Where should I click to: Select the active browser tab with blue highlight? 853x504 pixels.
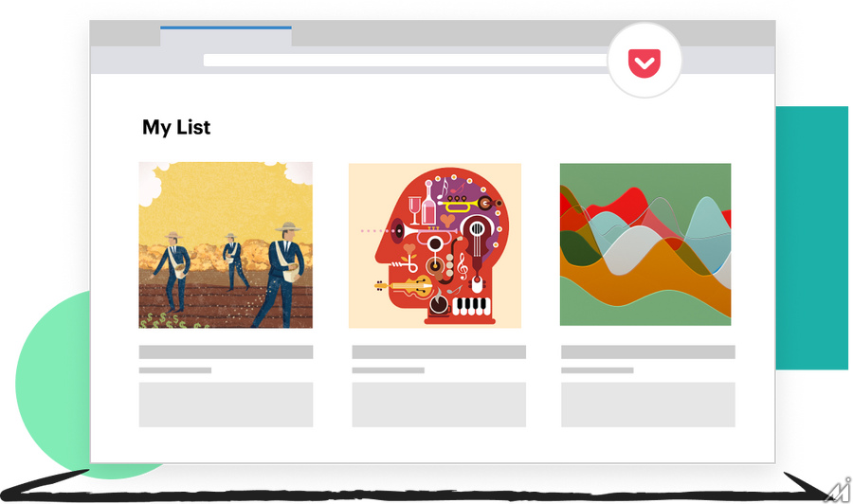(x=226, y=37)
